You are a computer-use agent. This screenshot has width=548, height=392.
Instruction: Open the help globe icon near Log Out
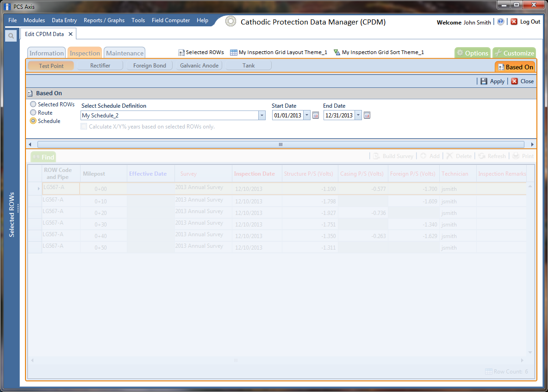[x=500, y=22]
